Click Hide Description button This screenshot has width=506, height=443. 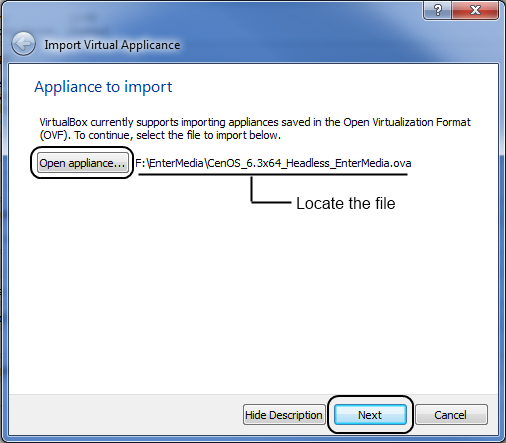point(284,415)
